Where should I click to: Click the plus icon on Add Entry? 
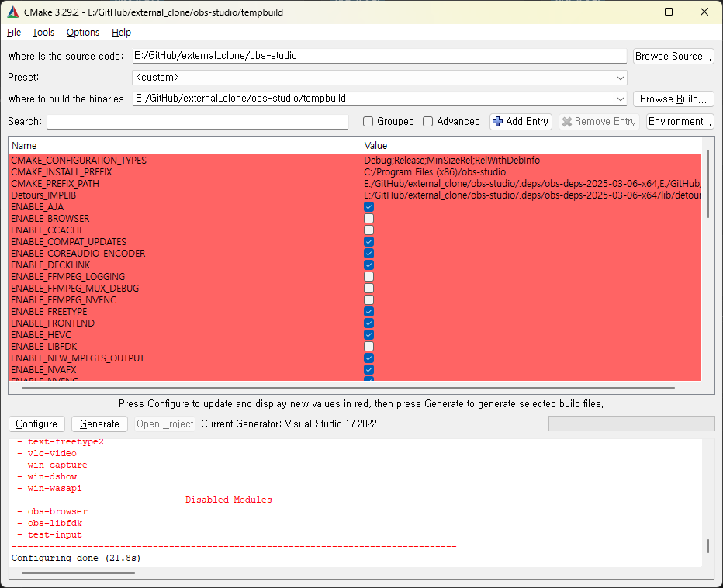click(497, 122)
